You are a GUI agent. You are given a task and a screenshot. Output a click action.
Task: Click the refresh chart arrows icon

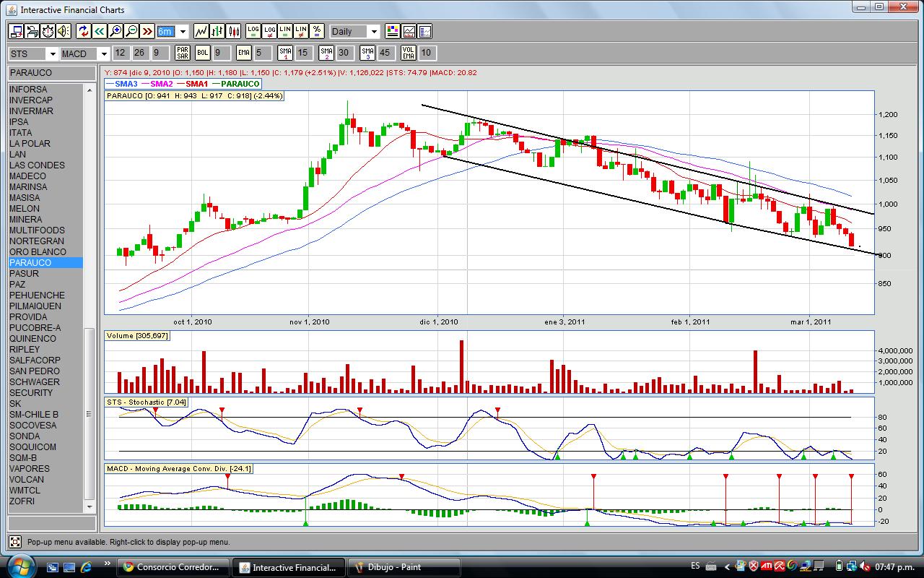tap(83, 31)
